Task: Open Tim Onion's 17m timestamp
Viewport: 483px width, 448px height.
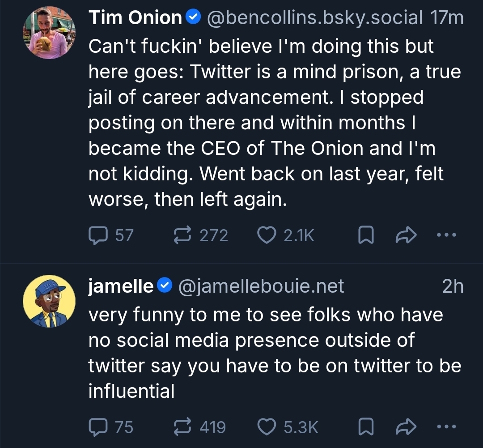Action: coord(446,18)
